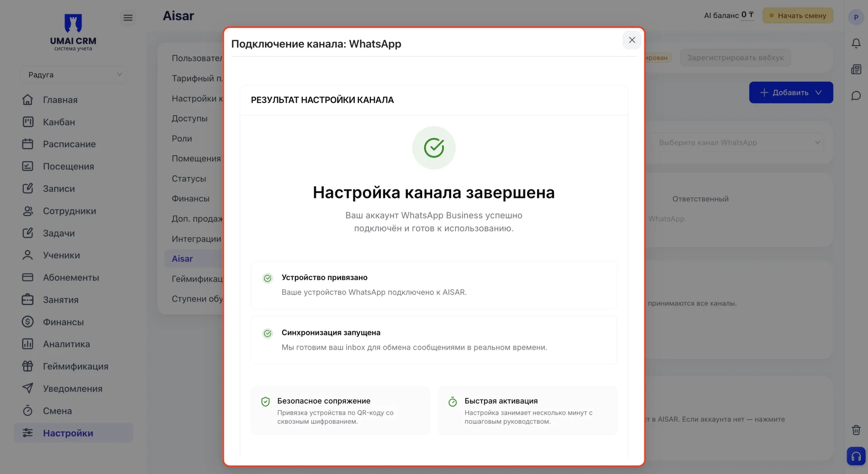The width and height of the screenshot is (868, 474).
Task: Open Канбан in the sidebar
Action: click(73, 122)
